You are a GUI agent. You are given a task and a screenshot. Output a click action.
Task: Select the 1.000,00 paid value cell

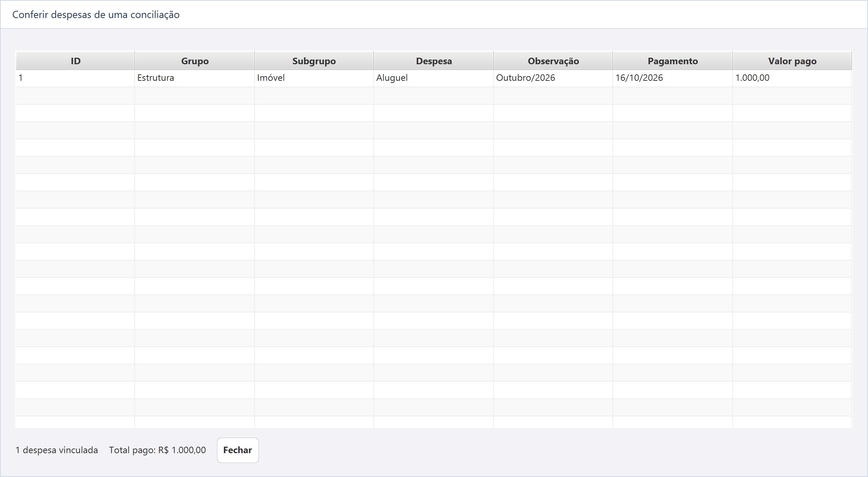pyautogui.click(x=792, y=78)
